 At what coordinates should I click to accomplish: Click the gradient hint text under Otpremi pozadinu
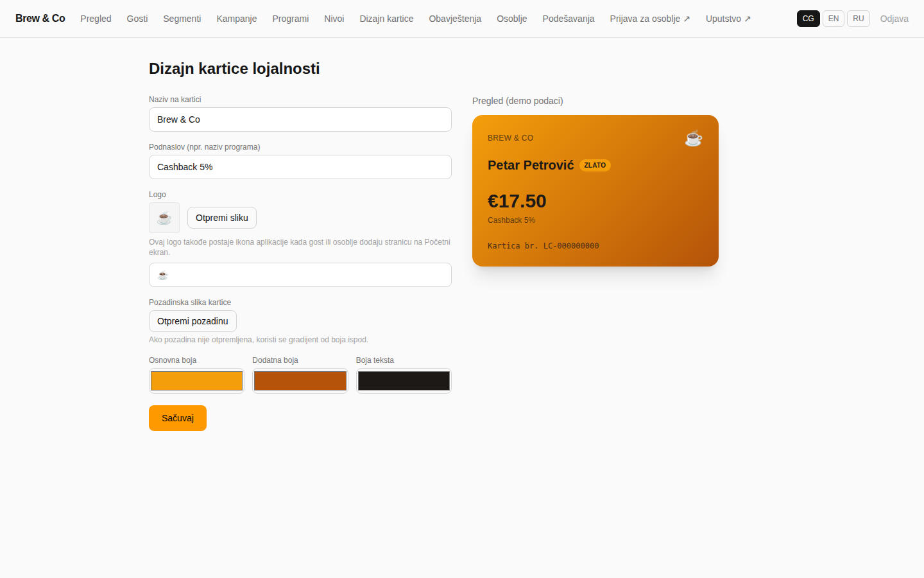click(x=259, y=340)
